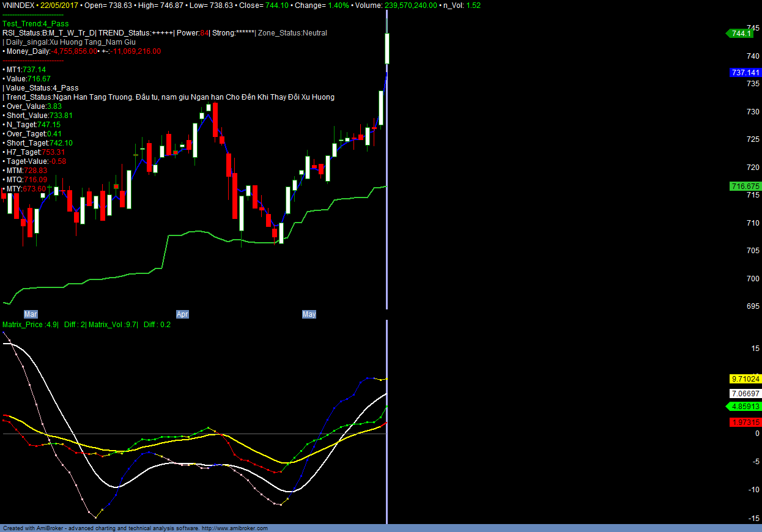The height and width of the screenshot is (532, 762).
Task: Click the red 1.97315 indicator label
Action: coord(745,423)
